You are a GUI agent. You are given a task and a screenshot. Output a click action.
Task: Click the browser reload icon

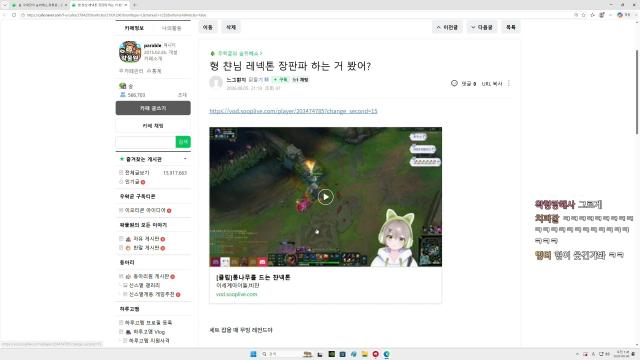[14, 15]
